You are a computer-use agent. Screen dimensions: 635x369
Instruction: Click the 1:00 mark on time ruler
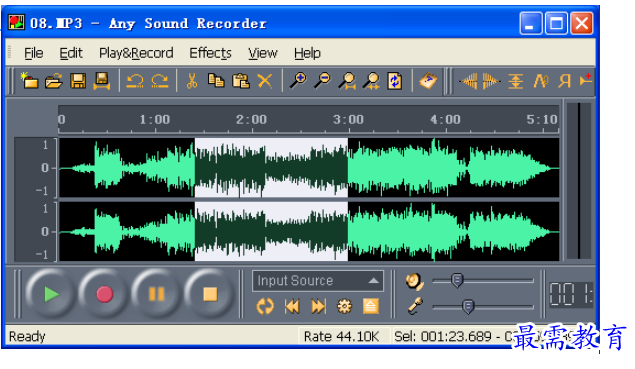pos(155,119)
